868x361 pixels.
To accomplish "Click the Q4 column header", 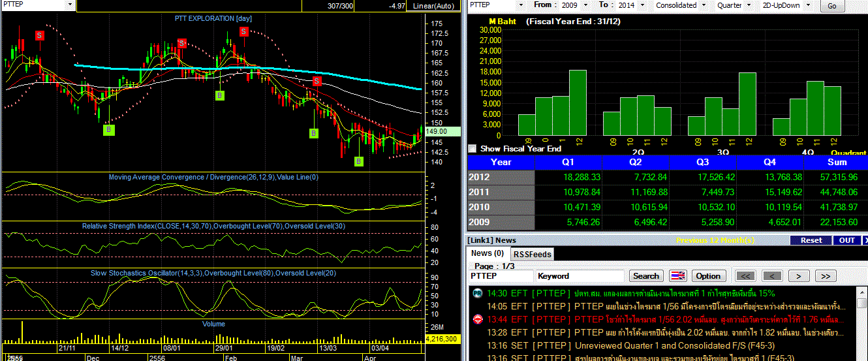I will (770, 162).
